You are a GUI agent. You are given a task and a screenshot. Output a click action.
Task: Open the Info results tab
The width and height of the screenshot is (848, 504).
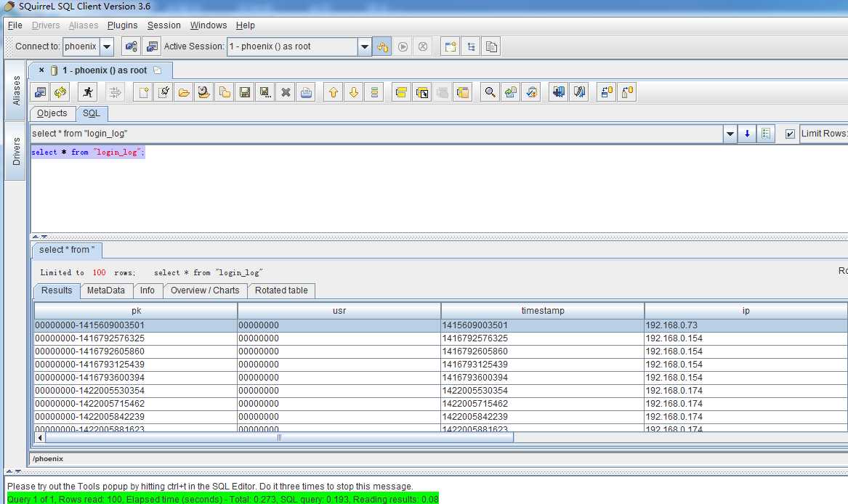(x=147, y=290)
